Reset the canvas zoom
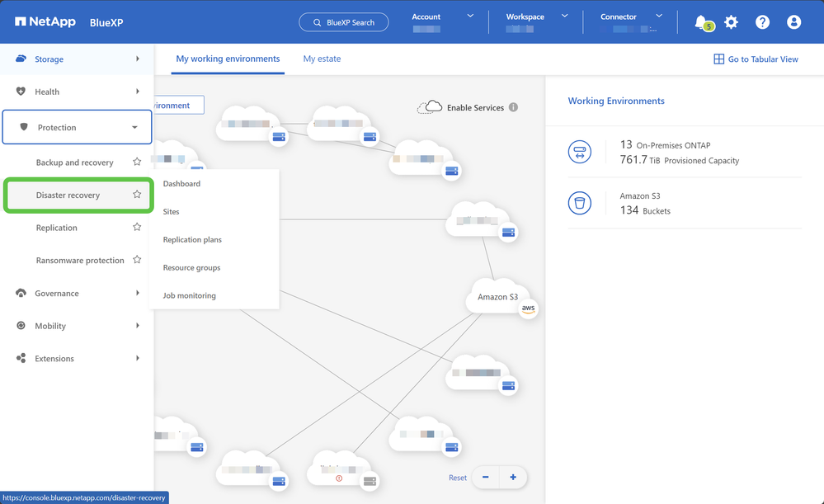 [x=457, y=478]
